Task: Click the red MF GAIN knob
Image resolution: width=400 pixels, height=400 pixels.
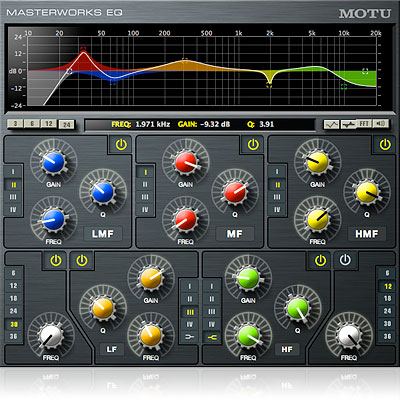Action: tap(186, 162)
